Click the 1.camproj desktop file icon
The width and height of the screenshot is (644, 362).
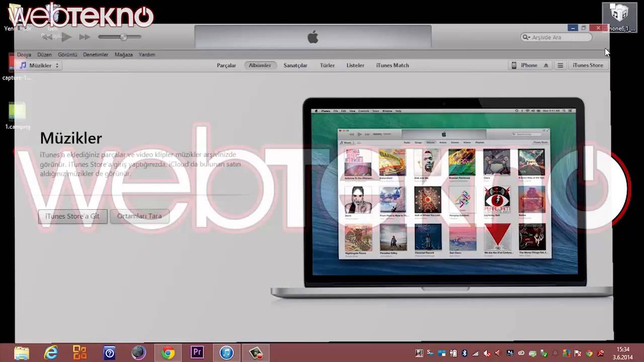click(x=17, y=116)
